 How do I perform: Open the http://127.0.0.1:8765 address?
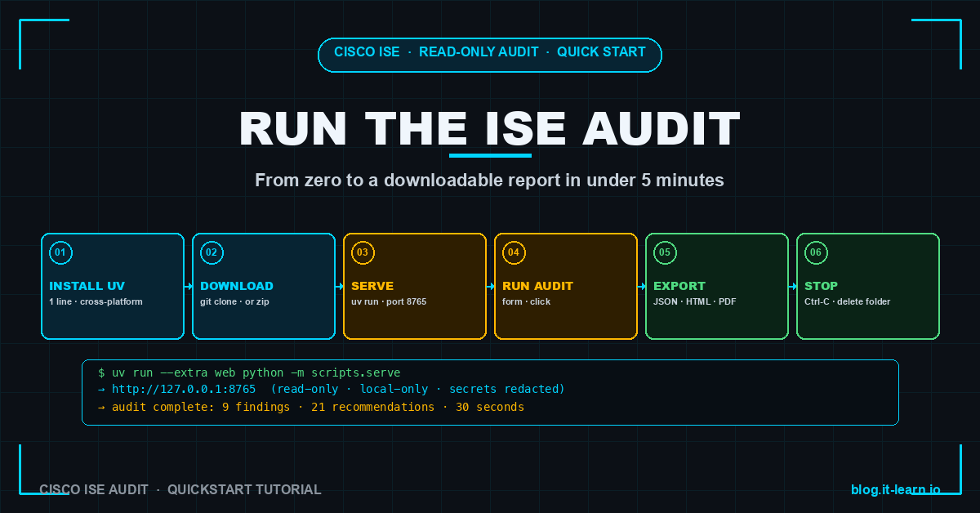coord(184,390)
